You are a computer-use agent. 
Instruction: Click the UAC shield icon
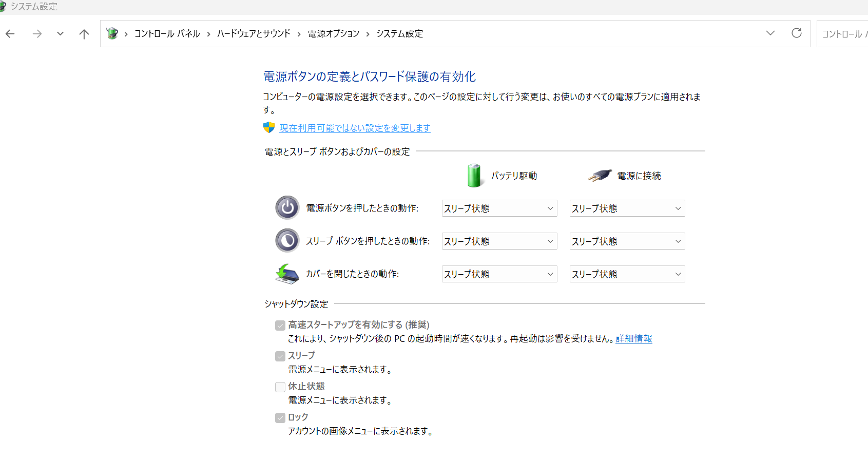tap(269, 128)
